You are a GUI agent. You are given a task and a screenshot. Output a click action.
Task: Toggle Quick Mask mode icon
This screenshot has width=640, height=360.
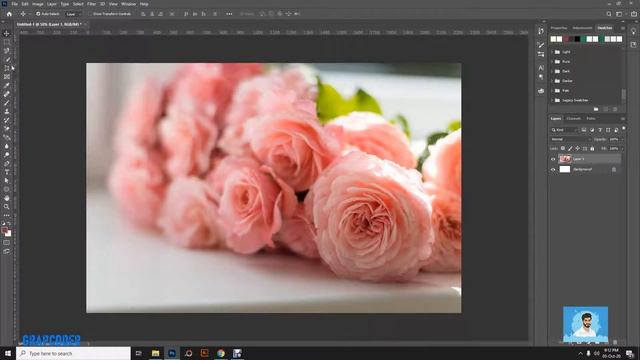[7, 242]
